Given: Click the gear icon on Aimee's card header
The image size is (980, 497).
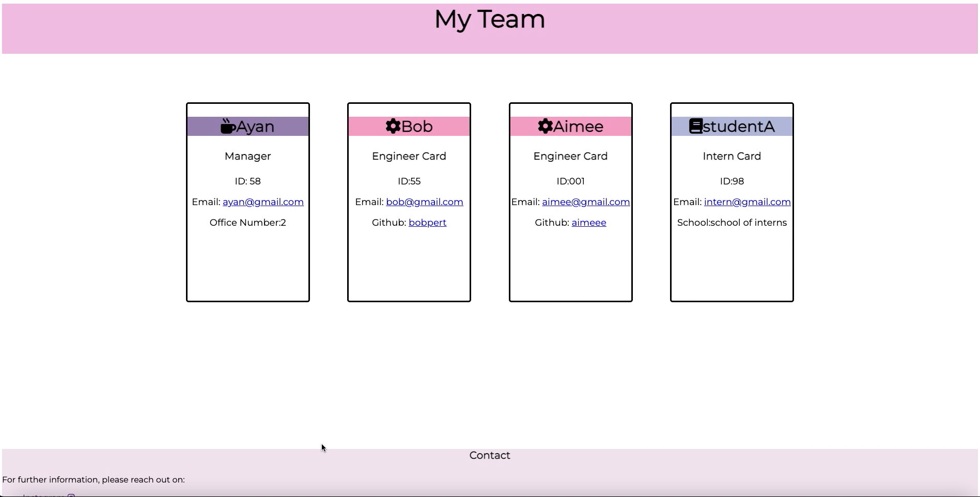Looking at the screenshot, I should point(545,126).
